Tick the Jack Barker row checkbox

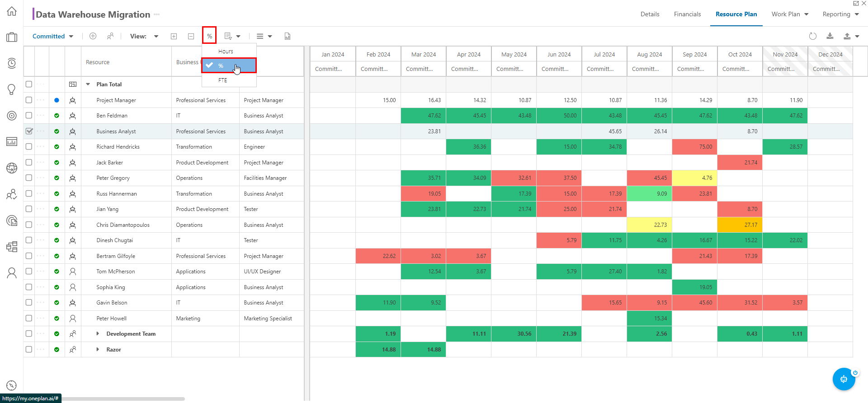click(x=29, y=162)
